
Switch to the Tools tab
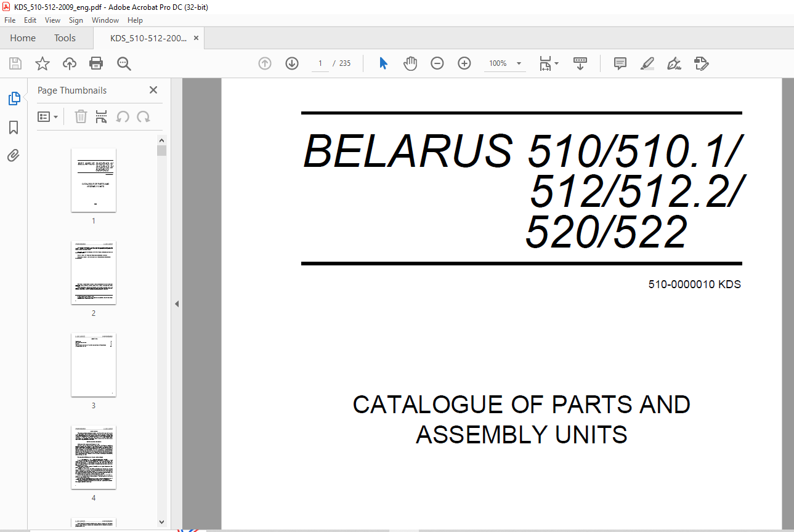tap(65, 38)
